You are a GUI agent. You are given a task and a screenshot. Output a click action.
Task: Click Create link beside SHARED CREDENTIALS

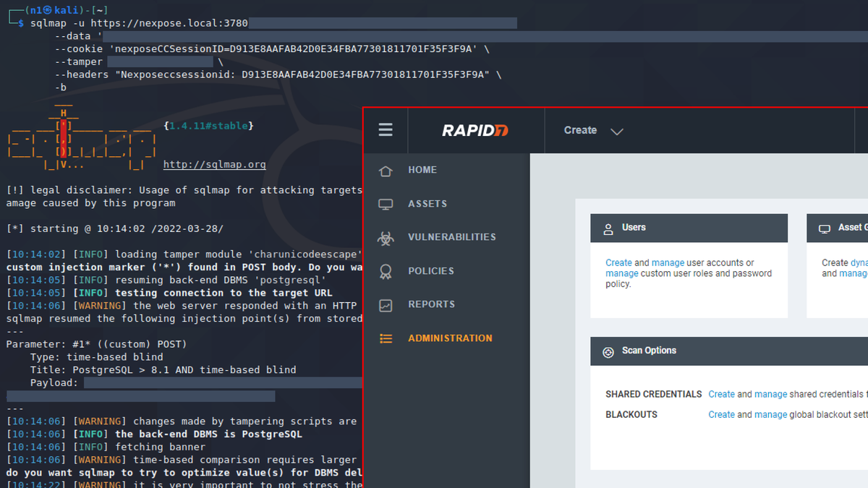pyautogui.click(x=721, y=394)
